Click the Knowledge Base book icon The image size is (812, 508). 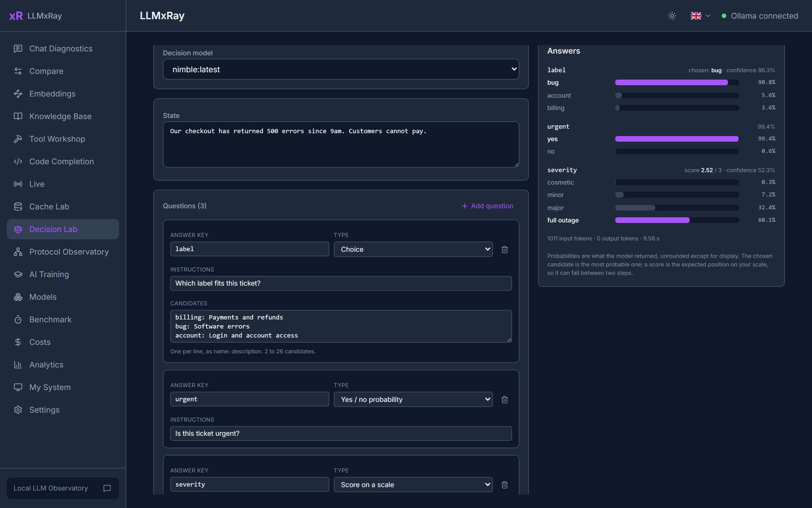point(18,116)
